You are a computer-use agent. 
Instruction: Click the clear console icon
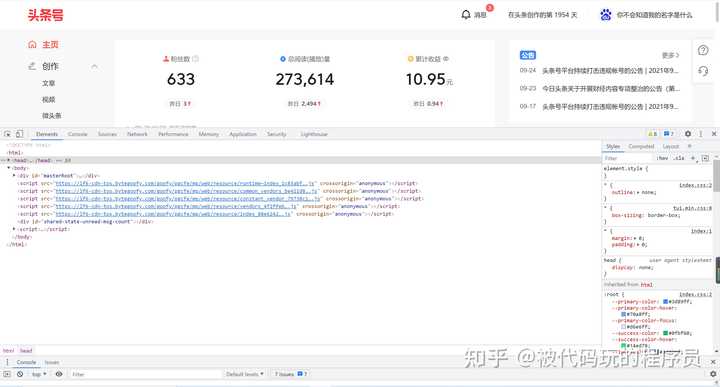(20, 374)
